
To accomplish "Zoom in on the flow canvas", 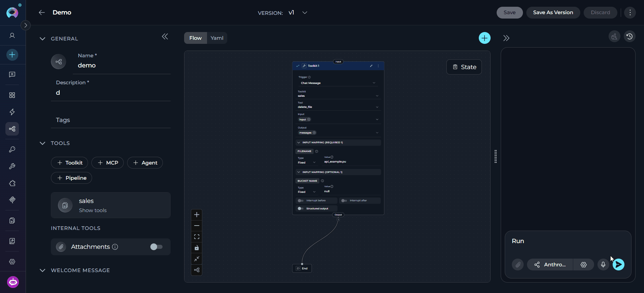I will tap(197, 214).
